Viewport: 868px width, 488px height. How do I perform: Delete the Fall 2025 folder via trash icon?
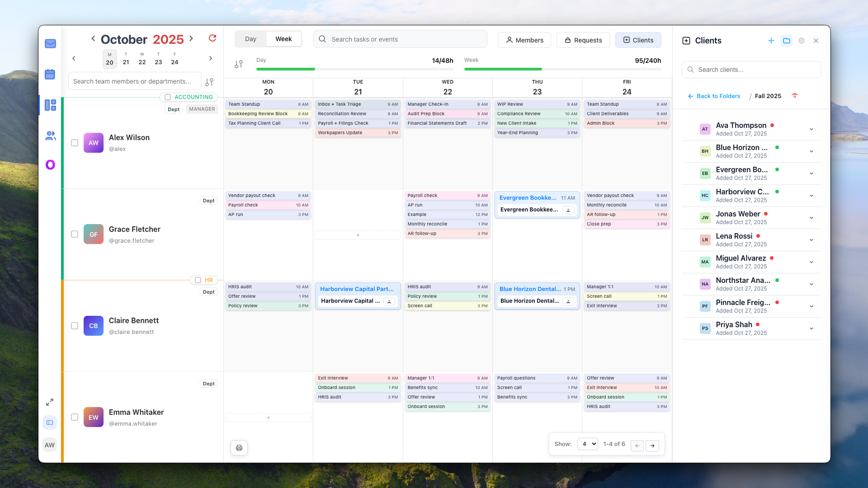coord(795,96)
